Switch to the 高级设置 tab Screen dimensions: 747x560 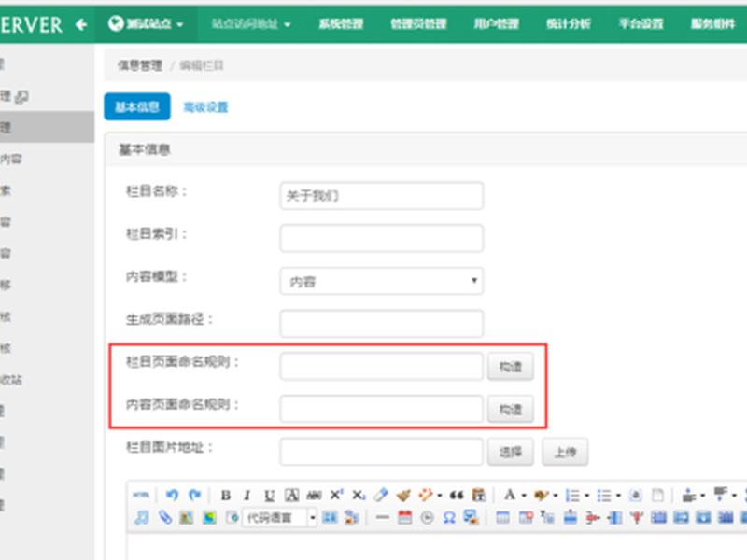click(205, 107)
